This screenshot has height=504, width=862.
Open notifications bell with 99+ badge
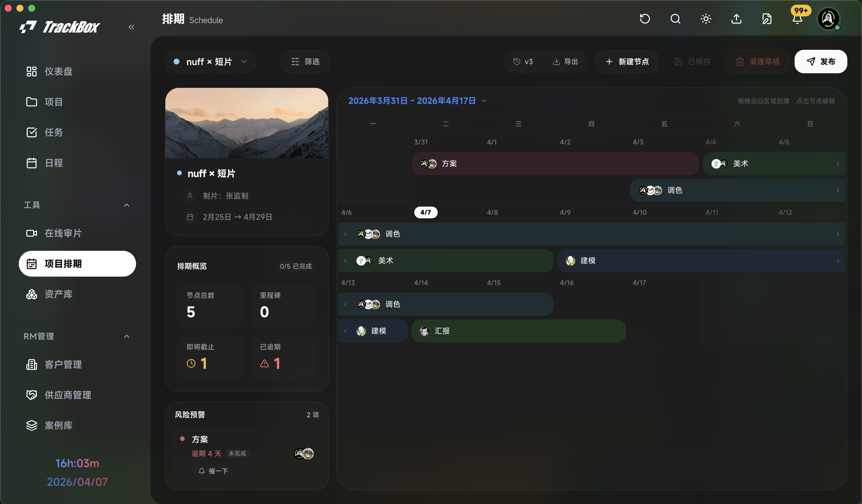798,19
